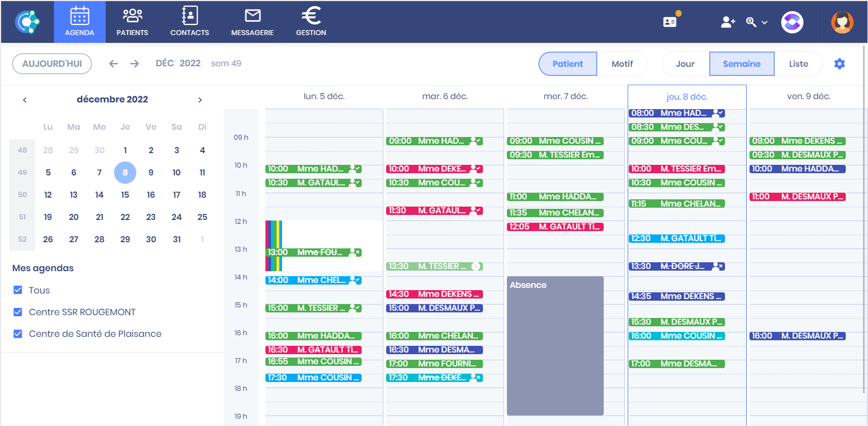Toggle Centre SSR ROUGEMONT checkbox
Viewport: 868px width, 426px height.
coord(18,312)
